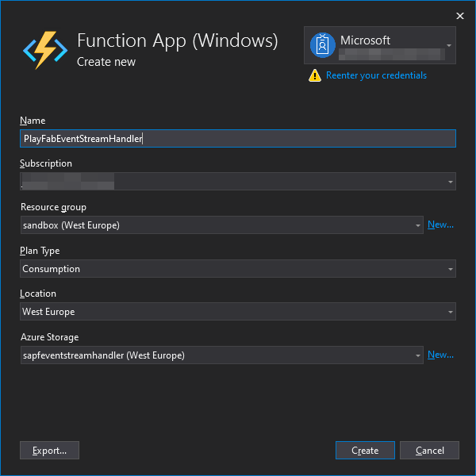Open the Azure Storage dropdown showing sapfeventstreamhandler
The image size is (476, 476).
[222, 355]
